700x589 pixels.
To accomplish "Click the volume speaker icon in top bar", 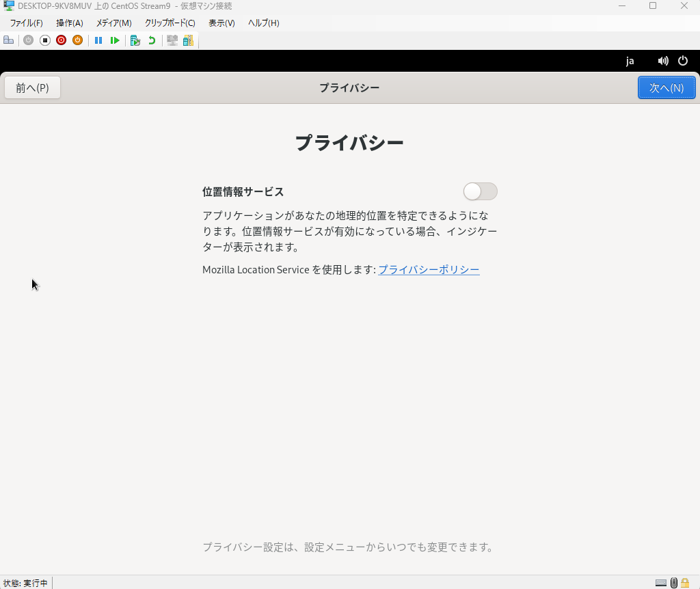I will (662, 61).
